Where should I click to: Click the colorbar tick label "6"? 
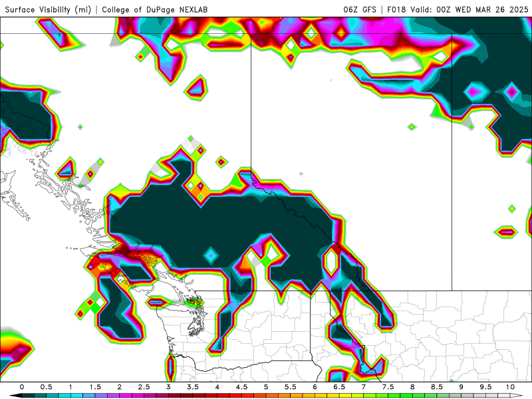315,387
